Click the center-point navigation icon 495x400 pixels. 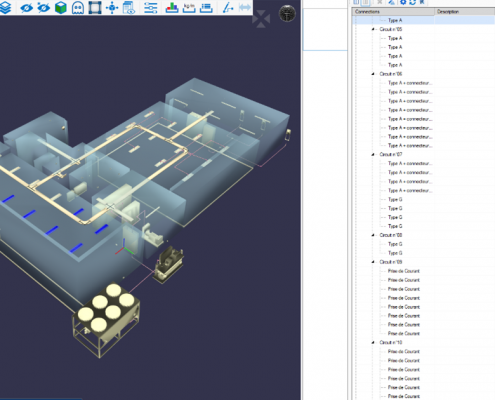(x=112, y=8)
